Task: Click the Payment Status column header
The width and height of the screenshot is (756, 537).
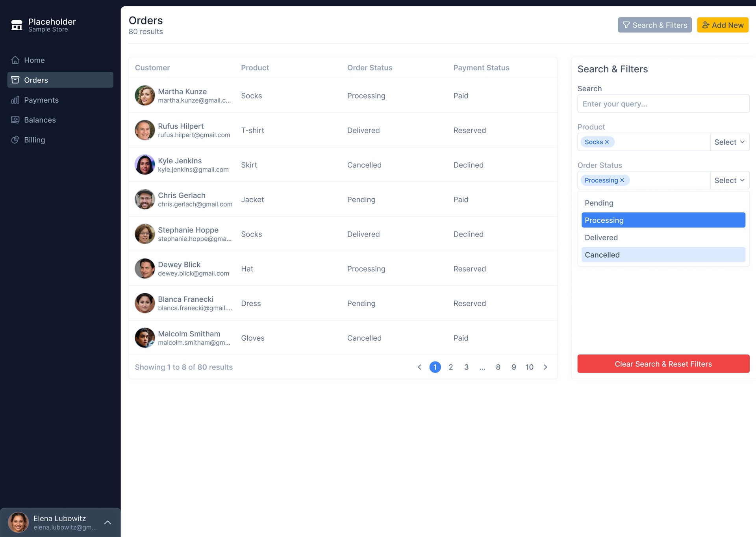Action: tap(481, 68)
